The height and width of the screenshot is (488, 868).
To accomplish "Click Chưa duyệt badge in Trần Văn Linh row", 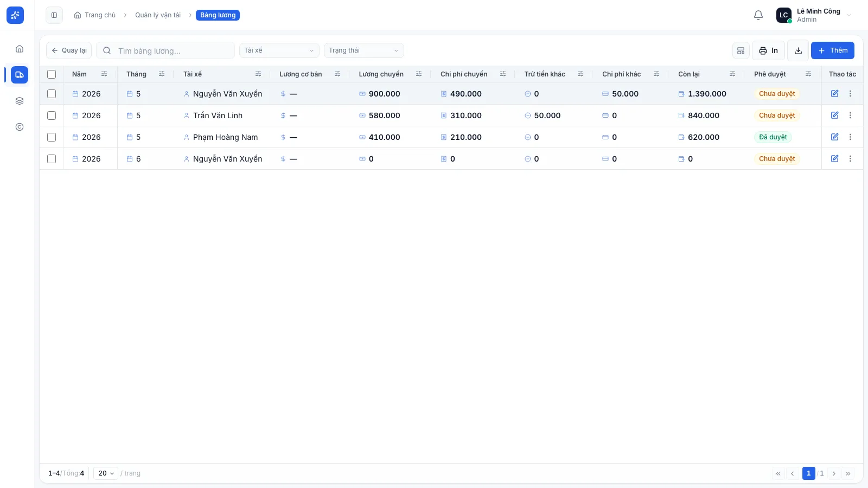I will (x=777, y=115).
